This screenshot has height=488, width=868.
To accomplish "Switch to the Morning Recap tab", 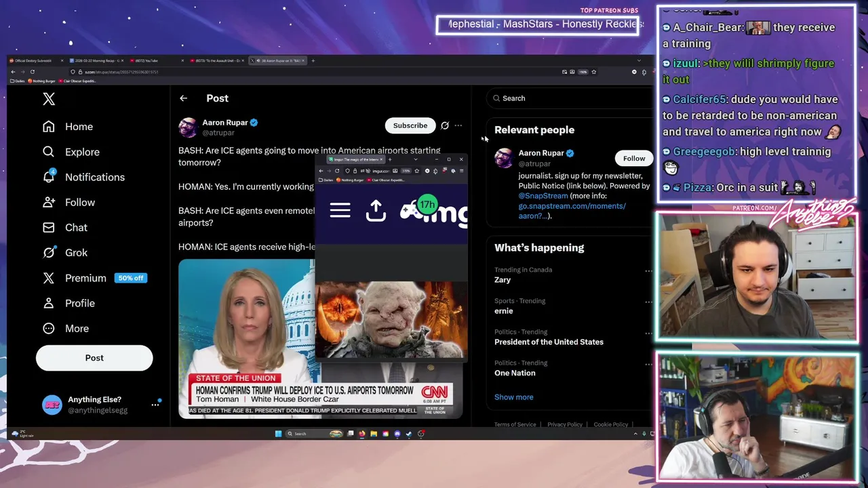I will [x=95, y=60].
